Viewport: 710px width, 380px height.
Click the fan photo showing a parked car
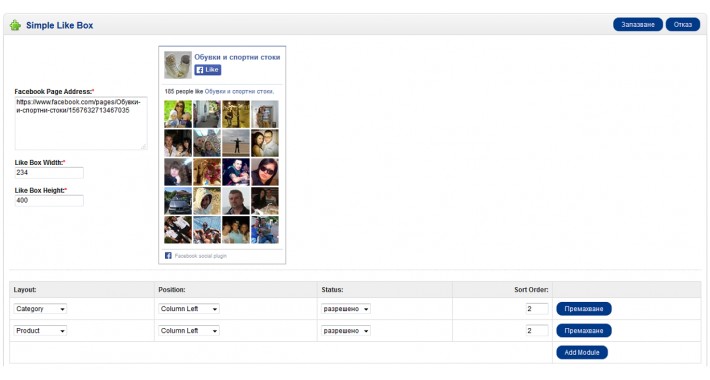coord(178,201)
